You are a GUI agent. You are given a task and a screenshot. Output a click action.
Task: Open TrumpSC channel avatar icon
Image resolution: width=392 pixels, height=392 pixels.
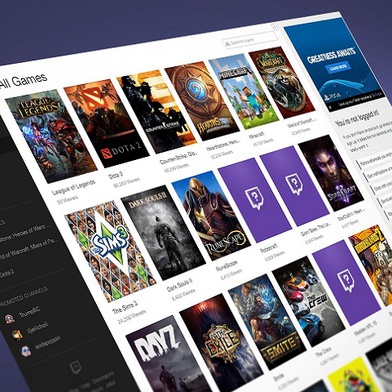click(10, 319)
